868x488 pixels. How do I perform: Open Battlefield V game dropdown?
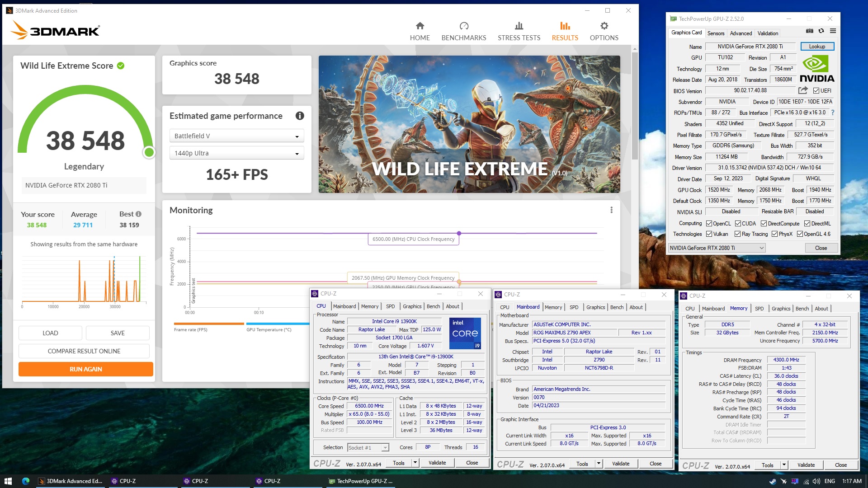click(236, 136)
